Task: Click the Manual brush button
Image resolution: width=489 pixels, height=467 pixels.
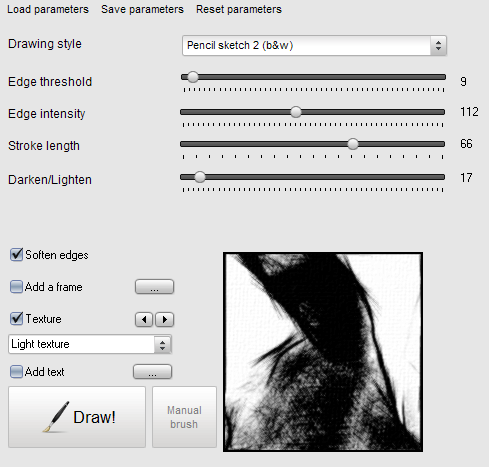Action: tap(184, 417)
